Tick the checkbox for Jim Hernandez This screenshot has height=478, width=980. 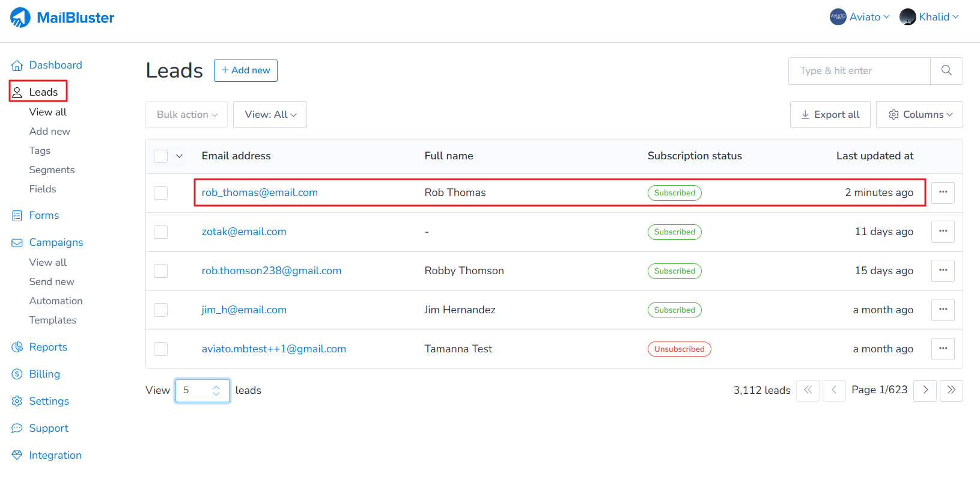(x=160, y=310)
